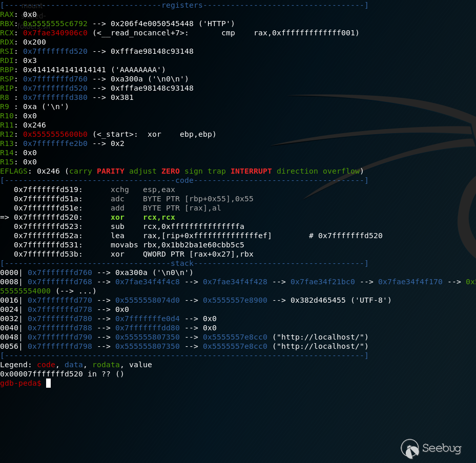Click RBX address 0x5555555c6792
Viewport: 476px width, 463px height.
pos(55,24)
